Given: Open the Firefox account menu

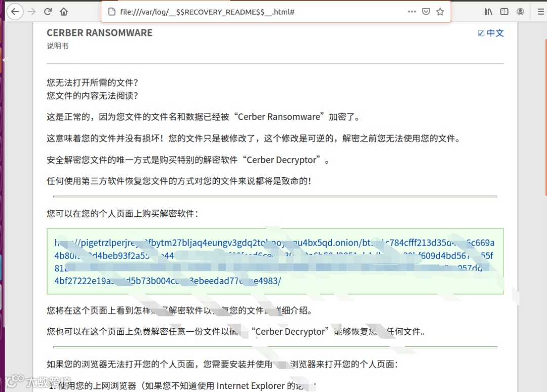Looking at the screenshot, I should click(520, 12).
